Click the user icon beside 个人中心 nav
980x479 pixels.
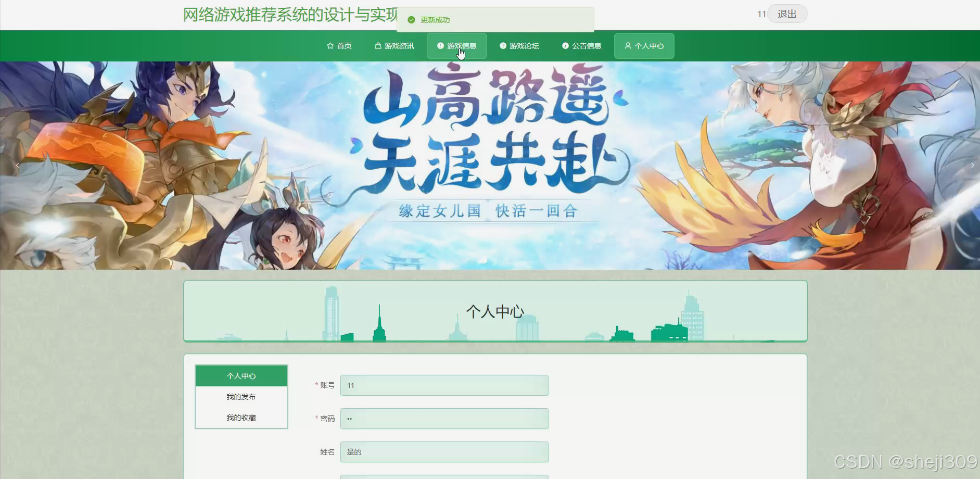click(628, 46)
